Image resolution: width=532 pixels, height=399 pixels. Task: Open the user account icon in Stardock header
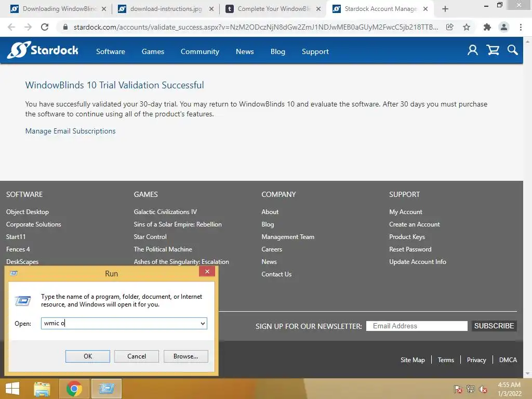pyautogui.click(x=473, y=50)
